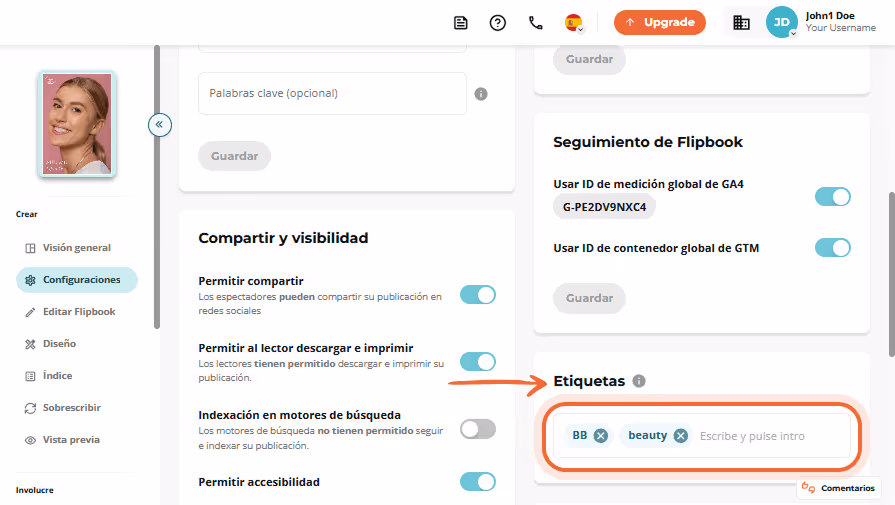Focus the Palabras clave (opcional) field
Screen dimensions: 895x505
point(332,94)
